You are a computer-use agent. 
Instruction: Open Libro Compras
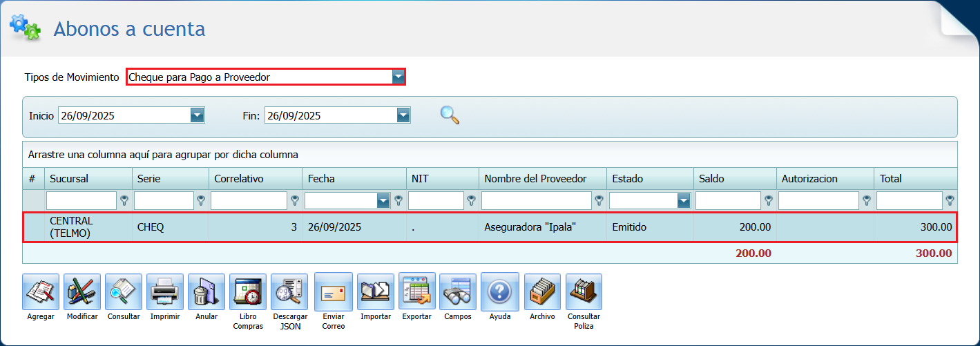247,292
